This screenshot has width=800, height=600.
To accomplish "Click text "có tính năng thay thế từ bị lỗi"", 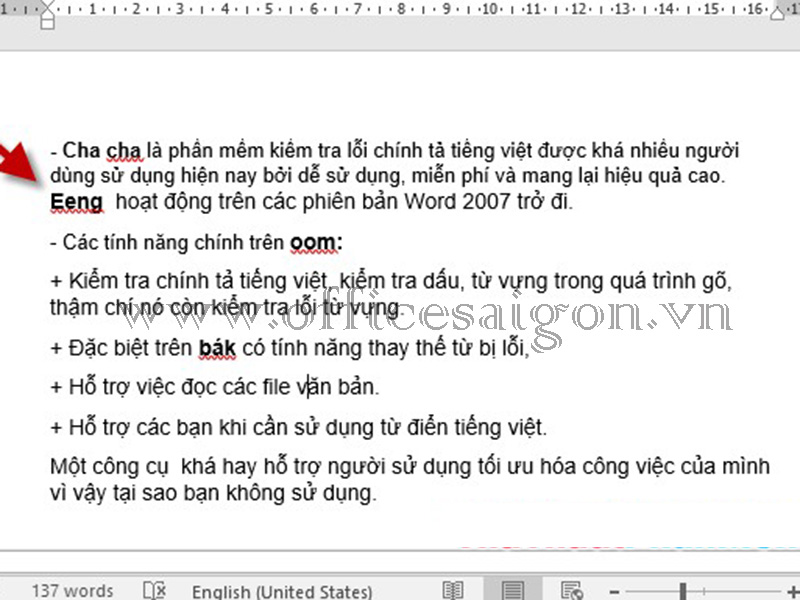I will 384,348.
